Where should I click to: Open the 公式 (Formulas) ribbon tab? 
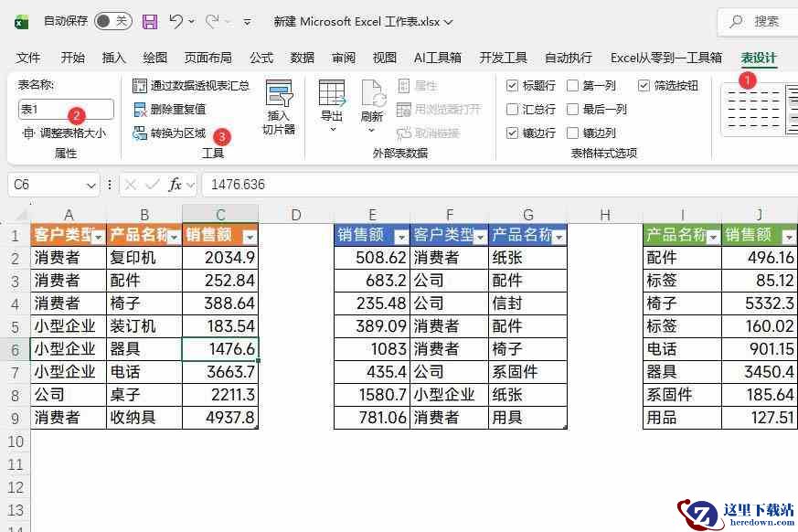pyautogui.click(x=261, y=58)
